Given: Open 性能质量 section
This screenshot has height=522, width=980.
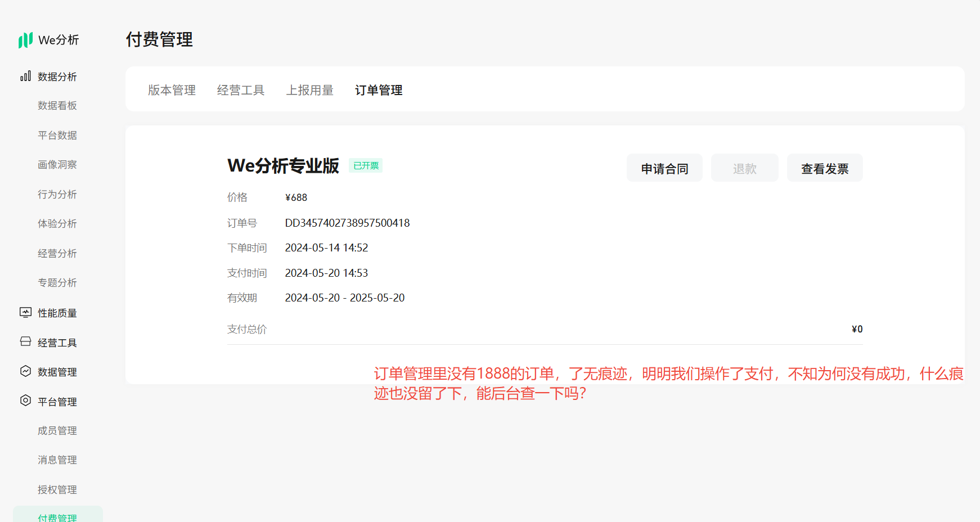Looking at the screenshot, I should 57,313.
